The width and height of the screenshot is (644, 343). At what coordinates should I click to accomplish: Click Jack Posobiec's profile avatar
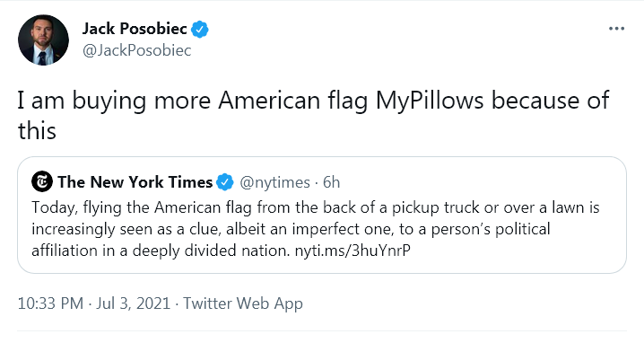pyautogui.click(x=43, y=40)
